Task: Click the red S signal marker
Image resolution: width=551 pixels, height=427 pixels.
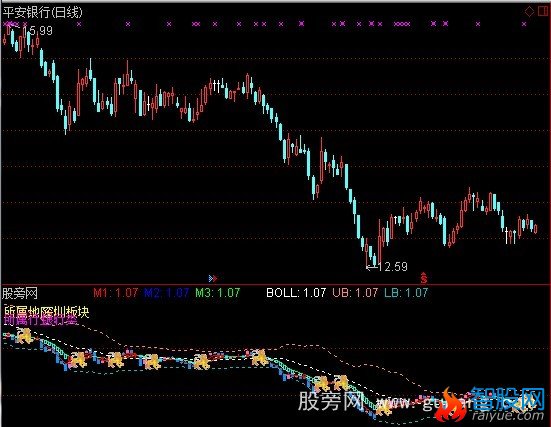Action: (x=424, y=278)
